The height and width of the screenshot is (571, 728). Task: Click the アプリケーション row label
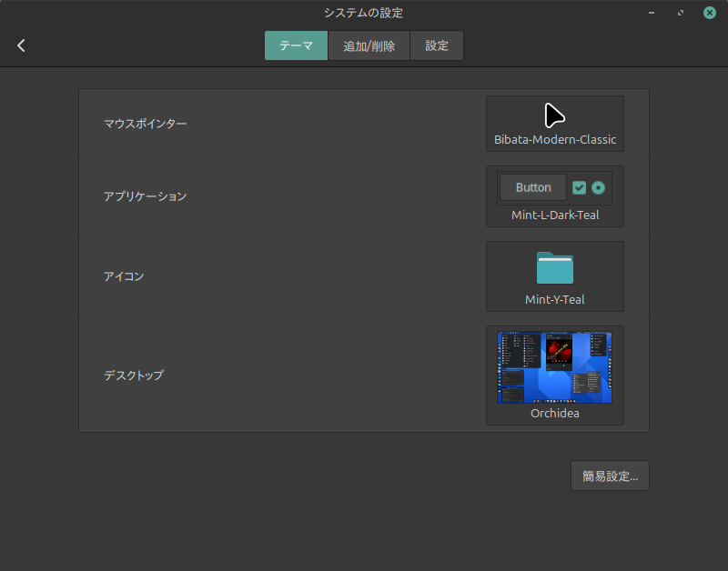coord(145,196)
